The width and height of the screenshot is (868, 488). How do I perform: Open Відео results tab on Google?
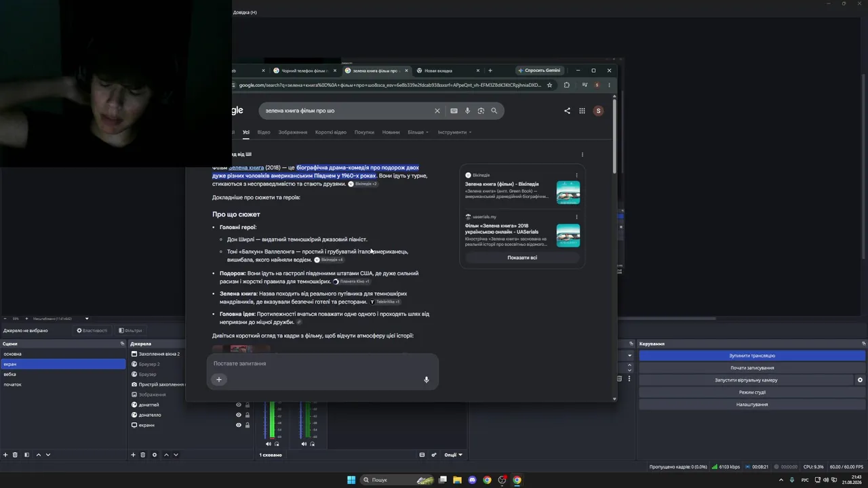coord(264,132)
